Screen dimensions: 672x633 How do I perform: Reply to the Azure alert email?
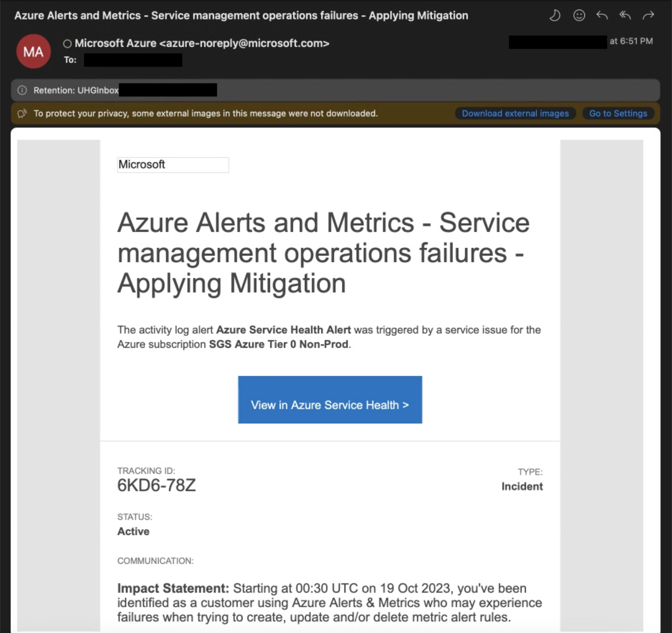(602, 16)
